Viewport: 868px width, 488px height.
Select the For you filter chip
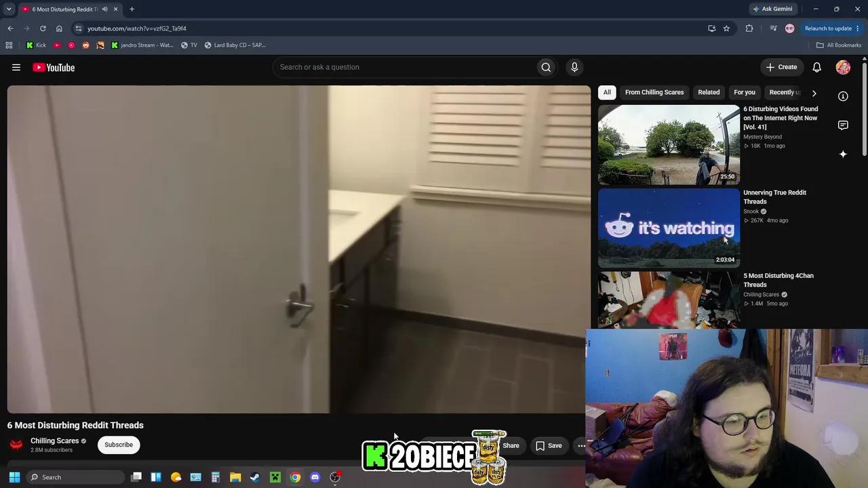(x=745, y=92)
